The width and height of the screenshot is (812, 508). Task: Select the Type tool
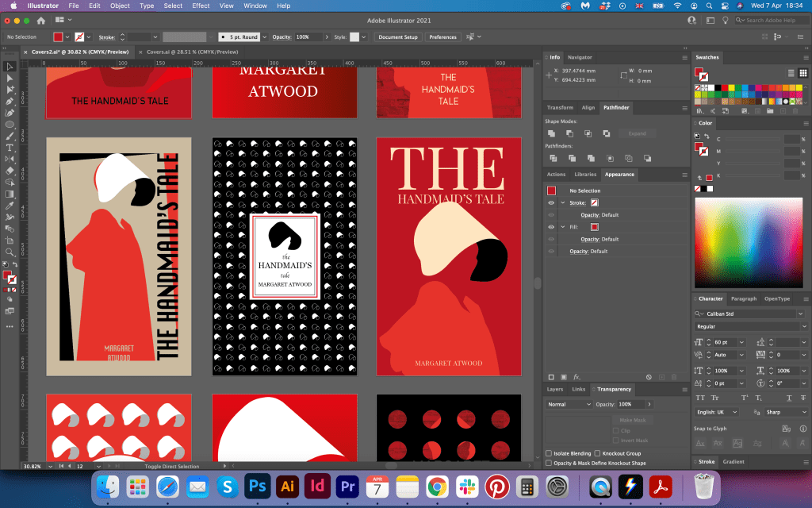click(10, 148)
